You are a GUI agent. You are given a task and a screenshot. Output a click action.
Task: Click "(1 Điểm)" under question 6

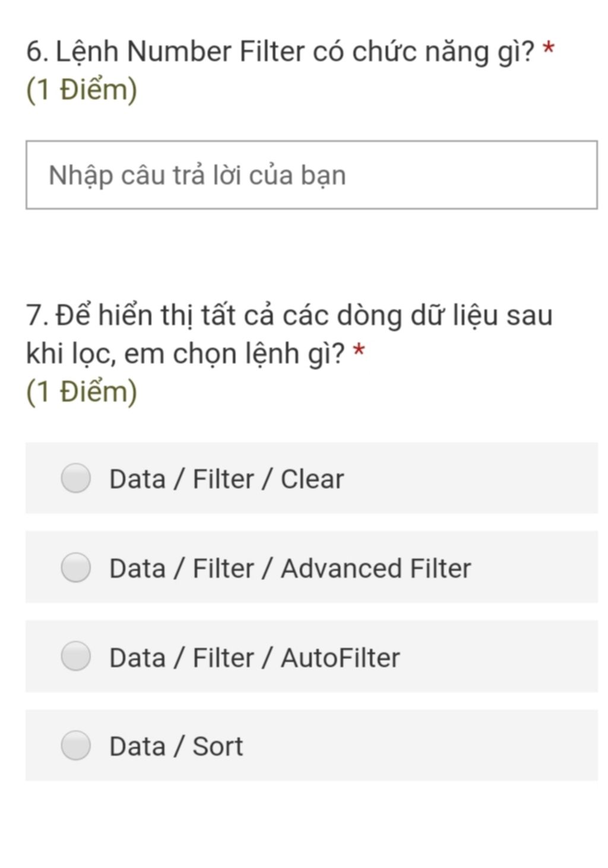click(x=82, y=90)
